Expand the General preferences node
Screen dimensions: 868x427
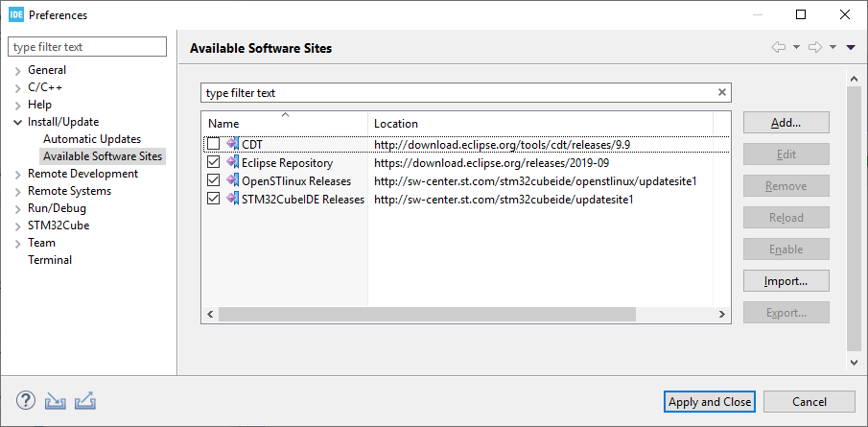point(18,70)
